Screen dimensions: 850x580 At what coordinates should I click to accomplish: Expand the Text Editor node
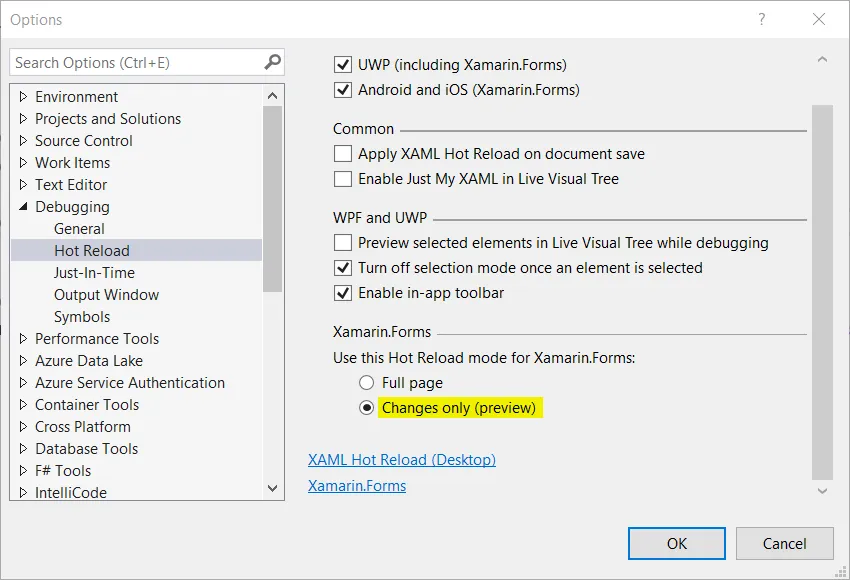tap(24, 185)
